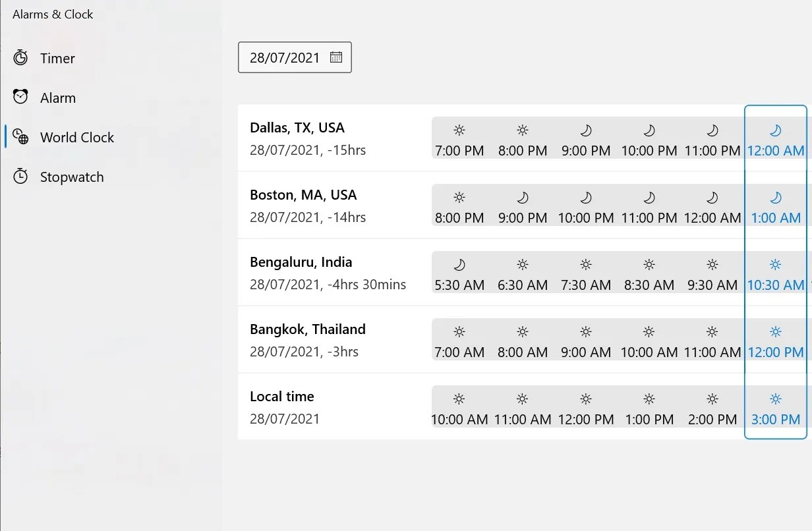Click the Alarms & Clock title text
The height and width of the screenshot is (531, 812).
pyautogui.click(x=53, y=14)
